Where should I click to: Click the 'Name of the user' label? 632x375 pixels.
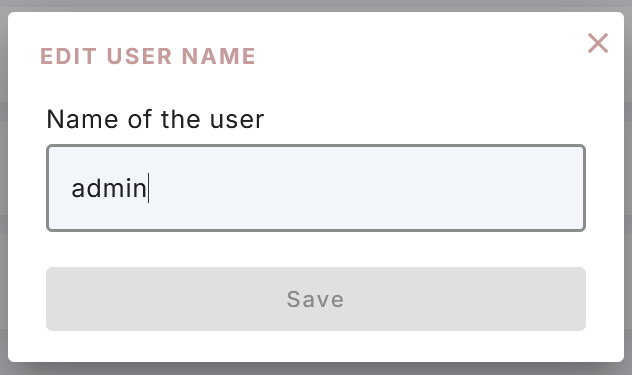click(x=155, y=119)
